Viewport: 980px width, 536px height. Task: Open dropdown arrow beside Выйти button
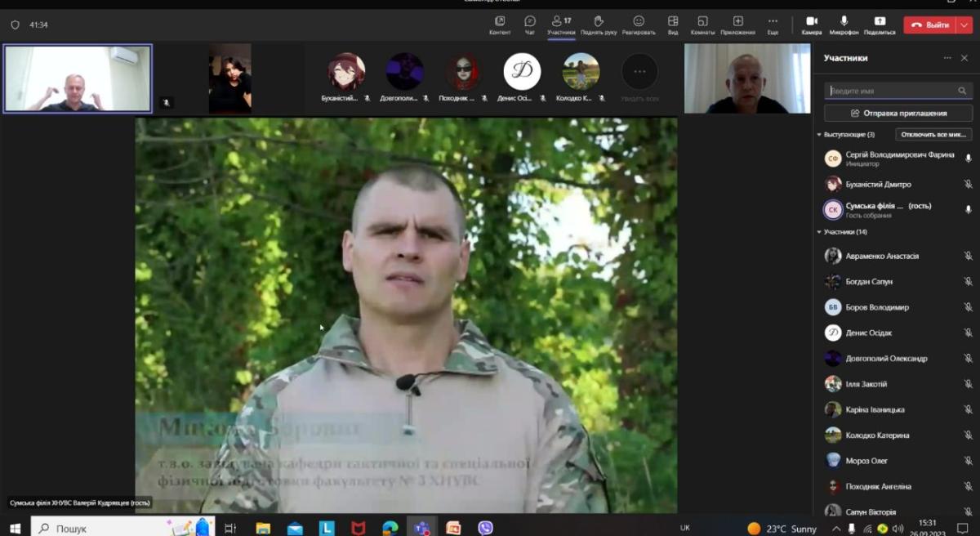pyautogui.click(x=964, y=25)
